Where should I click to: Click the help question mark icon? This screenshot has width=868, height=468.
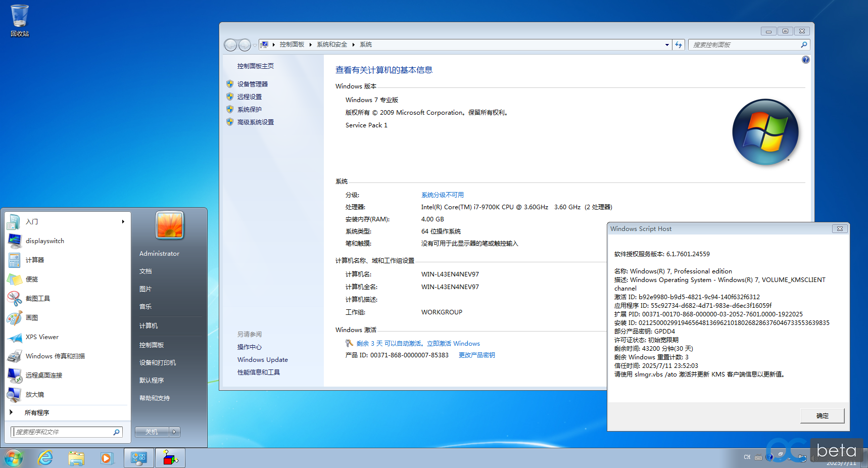(x=805, y=60)
